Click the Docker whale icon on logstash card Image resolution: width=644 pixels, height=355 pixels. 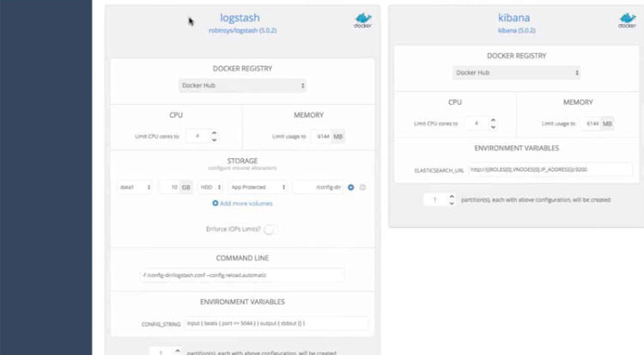point(362,20)
